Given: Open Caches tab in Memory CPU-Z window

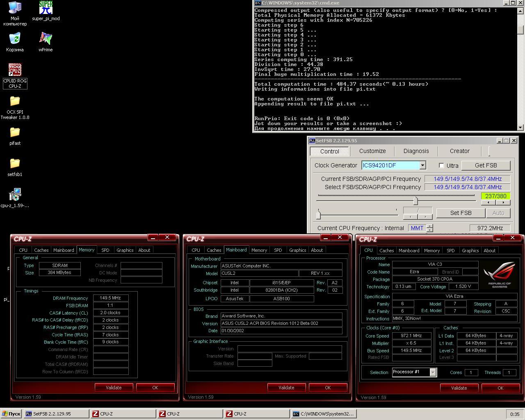Looking at the screenshot, I should point(41,250).
